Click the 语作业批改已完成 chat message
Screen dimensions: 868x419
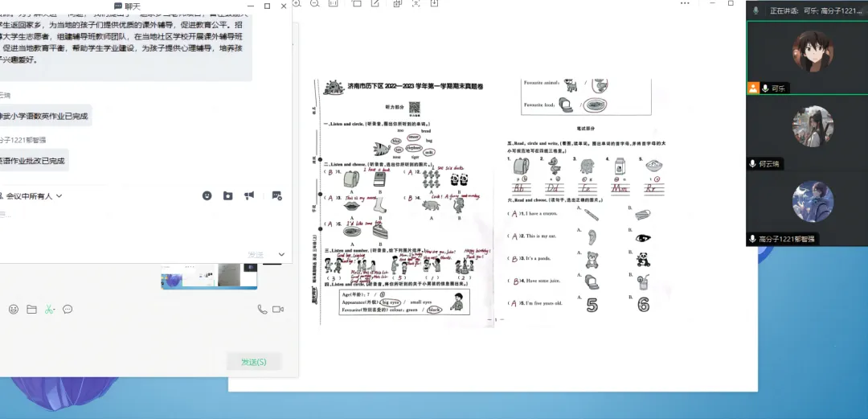[x=33, y=161]
